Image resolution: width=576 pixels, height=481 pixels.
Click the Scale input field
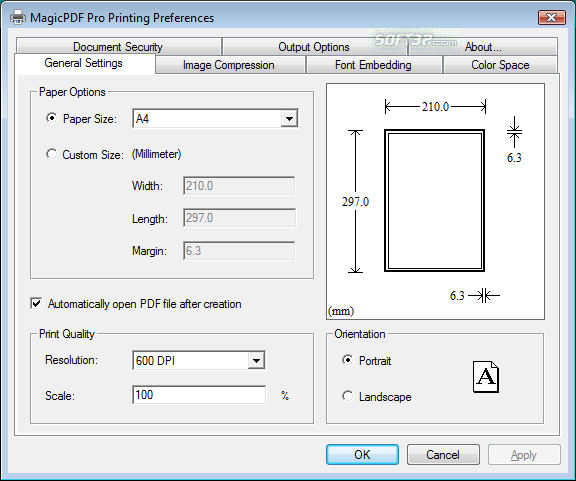point(199,395)
